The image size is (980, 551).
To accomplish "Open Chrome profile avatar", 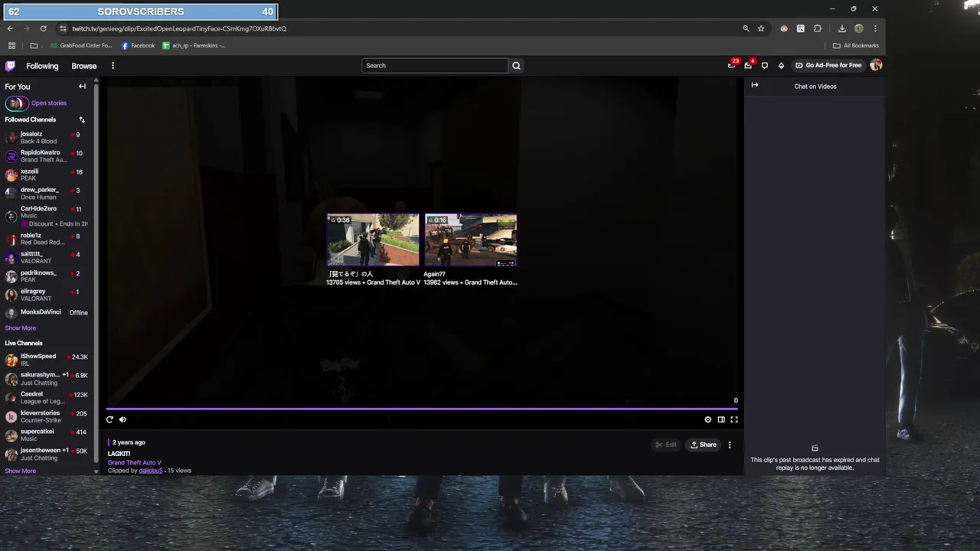I will pos(859,28).
